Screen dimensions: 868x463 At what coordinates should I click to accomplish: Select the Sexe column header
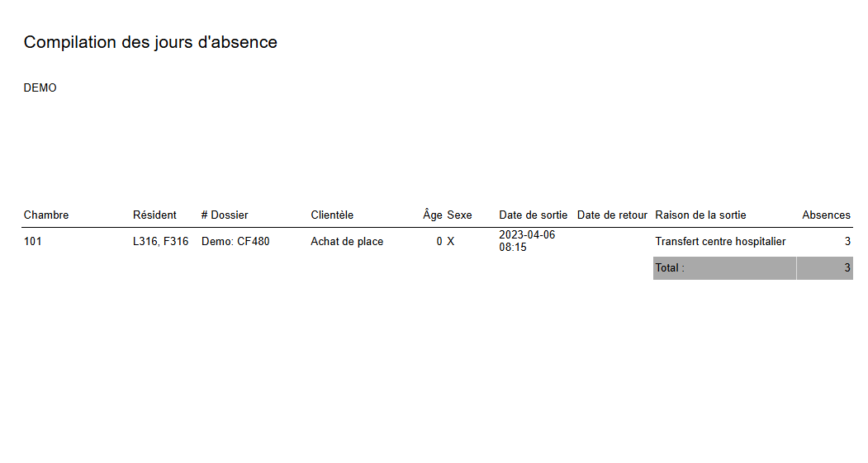click(x=460, y=215)
